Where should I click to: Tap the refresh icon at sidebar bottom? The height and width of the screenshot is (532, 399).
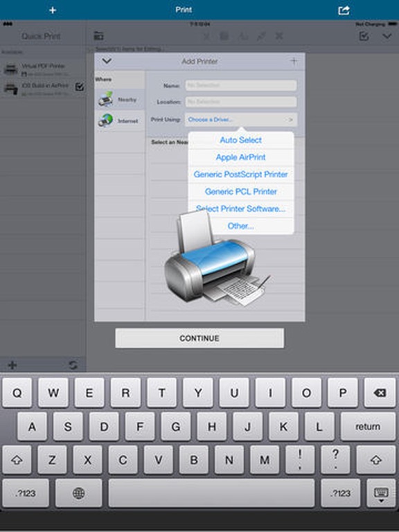(x=73, y=365)
